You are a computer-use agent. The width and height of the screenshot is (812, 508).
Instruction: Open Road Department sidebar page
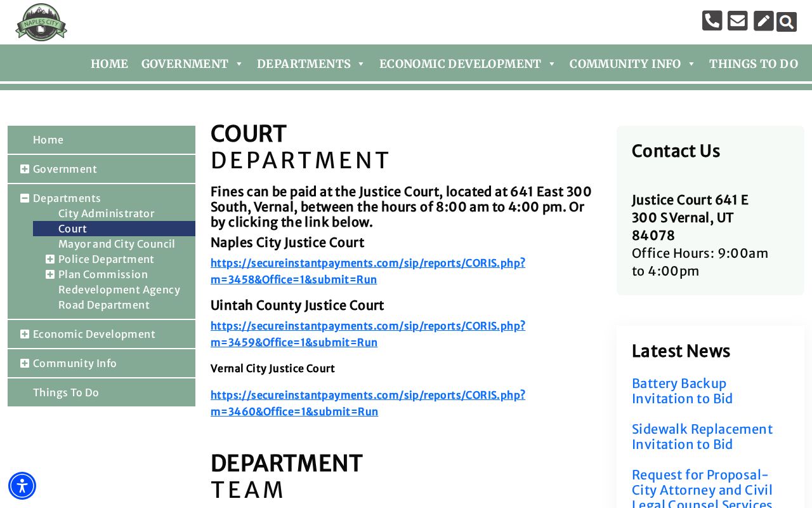click(104, 305)
